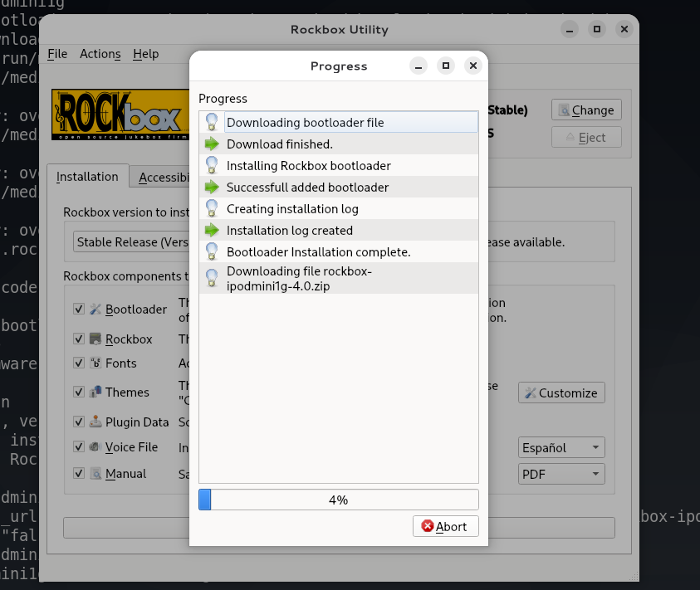Click the Themes component icon
The height and width of the screenshot is (590, 700).
point(95,393)
